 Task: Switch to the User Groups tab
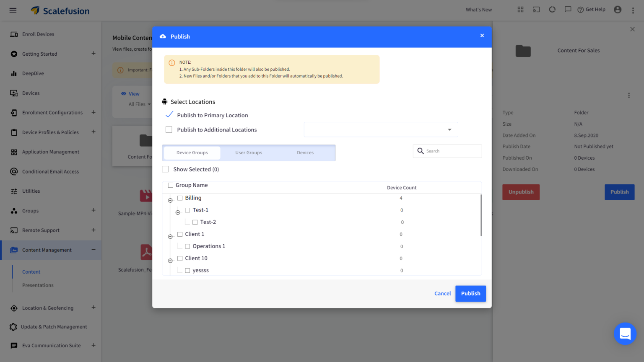(249, 153)
